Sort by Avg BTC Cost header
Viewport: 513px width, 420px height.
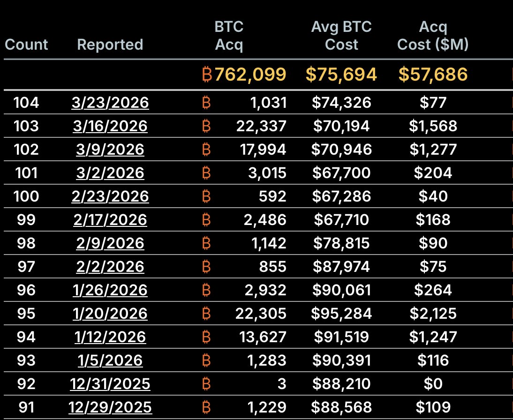[x=341, y=36]
